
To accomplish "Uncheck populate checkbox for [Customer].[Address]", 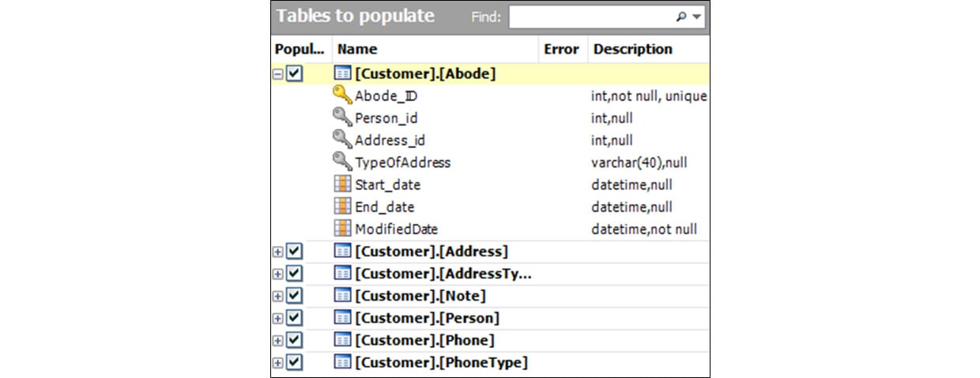I will tap(294, 251).
